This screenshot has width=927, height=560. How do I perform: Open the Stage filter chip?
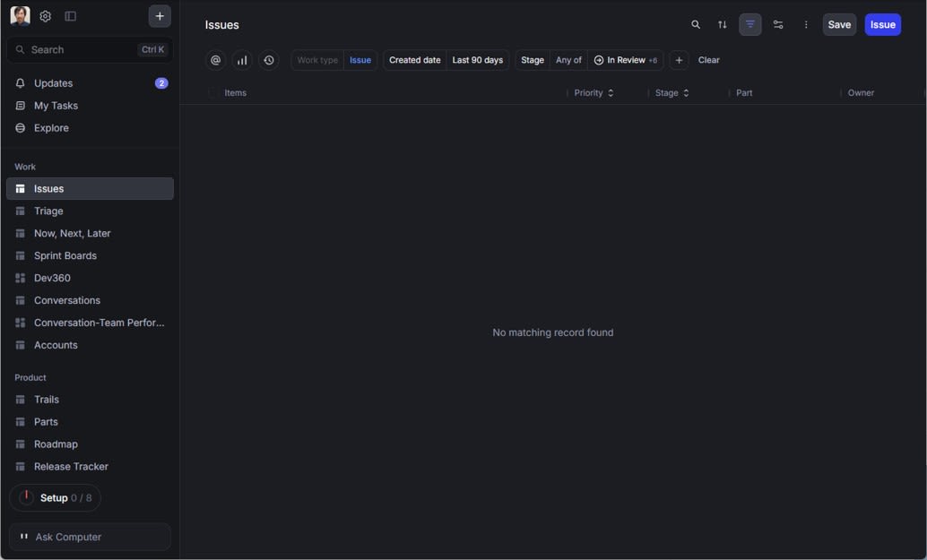tap(532, 60)
